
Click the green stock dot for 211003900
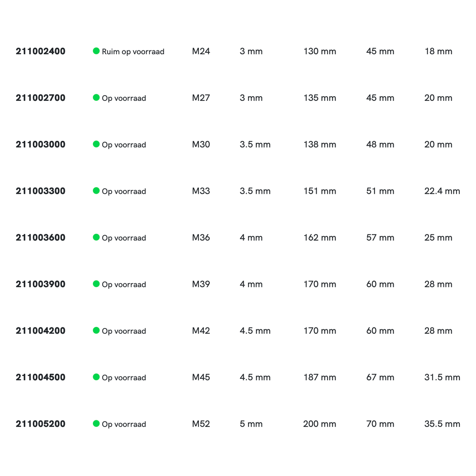click(x=96, y=284)
